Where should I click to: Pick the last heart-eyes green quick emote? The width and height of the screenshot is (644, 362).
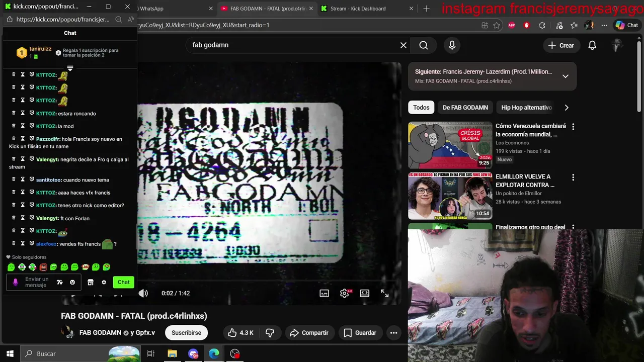coord(106,267)
